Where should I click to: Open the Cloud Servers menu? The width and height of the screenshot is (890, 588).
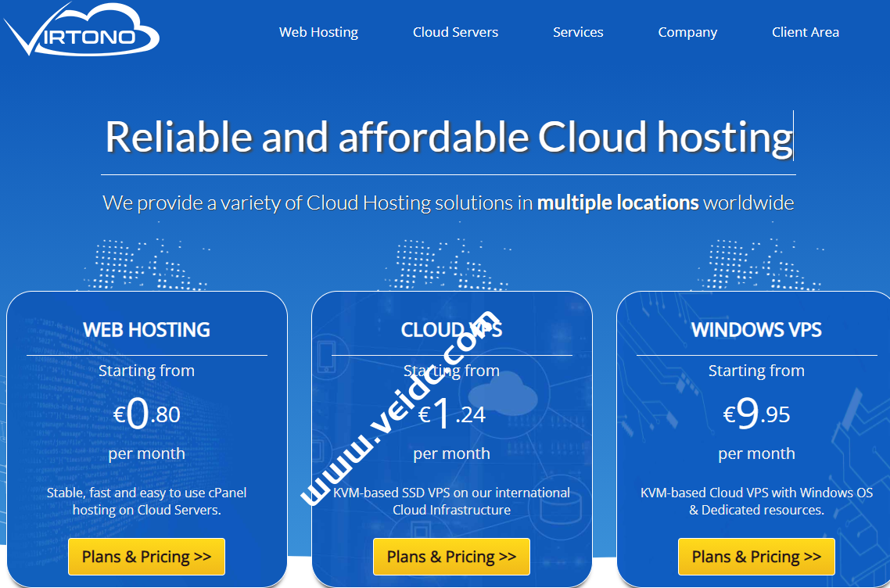(455, 32)
